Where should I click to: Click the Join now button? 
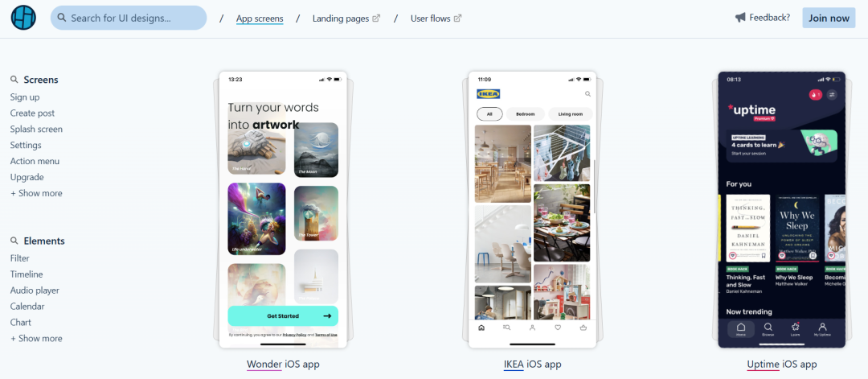[829, 18]
